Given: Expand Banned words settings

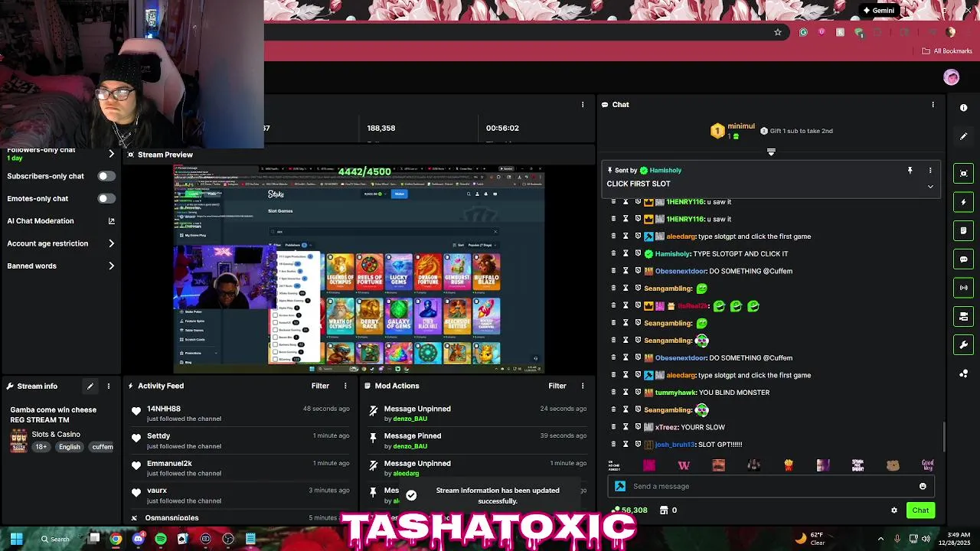Looking at the screenshot, I should point(111,266).
